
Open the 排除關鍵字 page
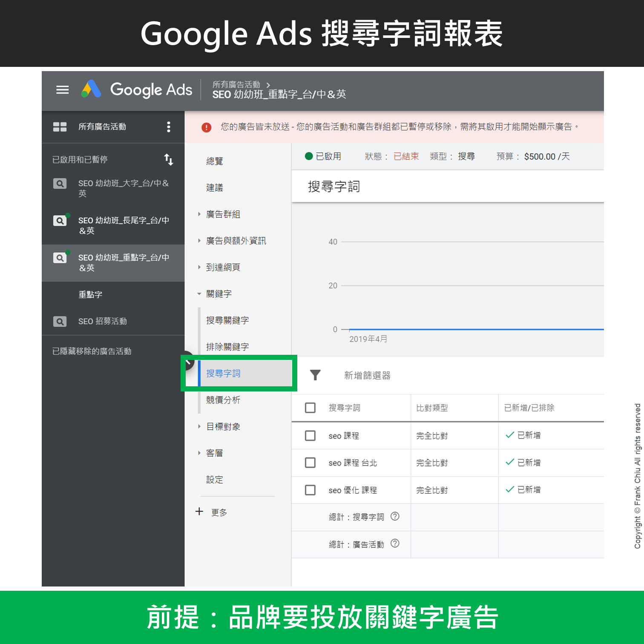(x=227, y=347)
